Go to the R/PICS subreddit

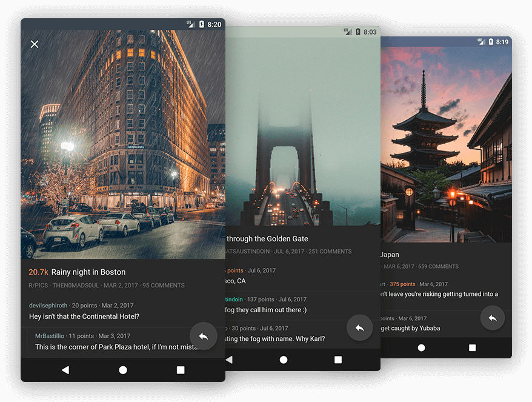[38, 286]
